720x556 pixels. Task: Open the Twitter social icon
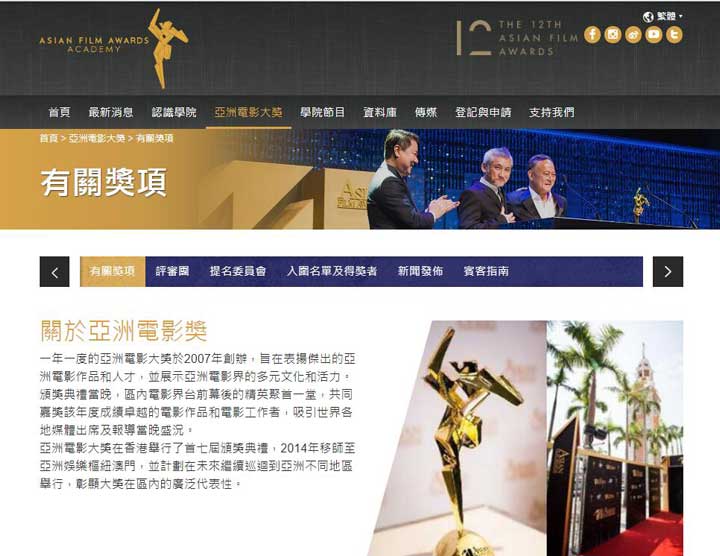674,34
